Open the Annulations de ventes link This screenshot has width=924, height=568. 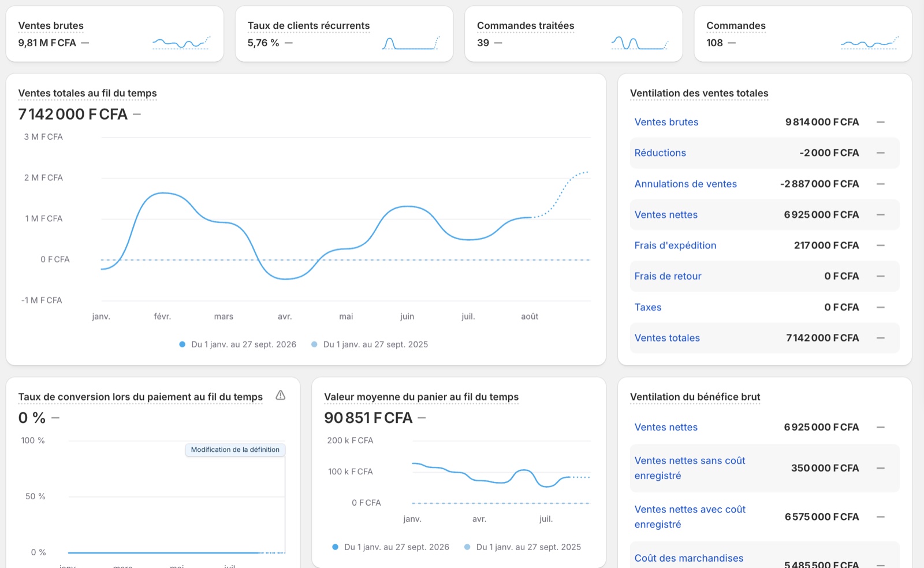(685, 184)
